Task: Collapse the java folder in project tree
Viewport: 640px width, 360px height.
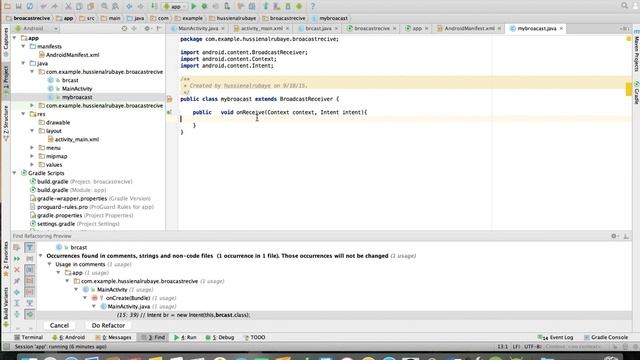Action: pos(23,63)
